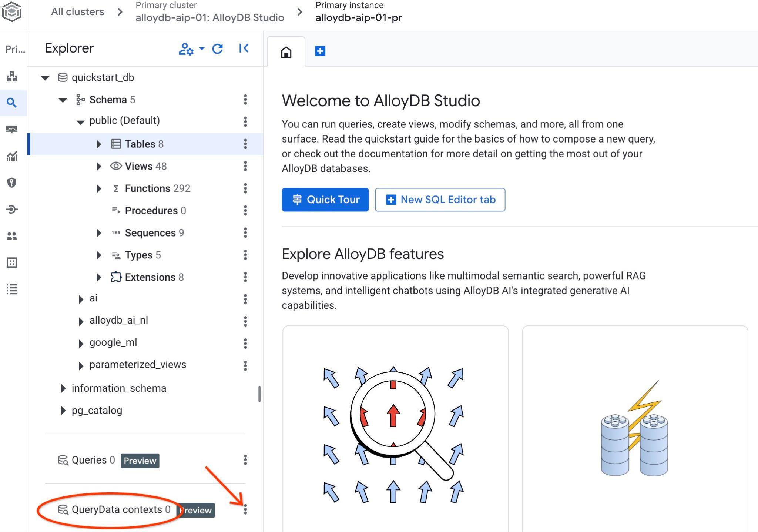
Task: Open three-dot menu beside QueryData contexts
Action: pos(245,509)
